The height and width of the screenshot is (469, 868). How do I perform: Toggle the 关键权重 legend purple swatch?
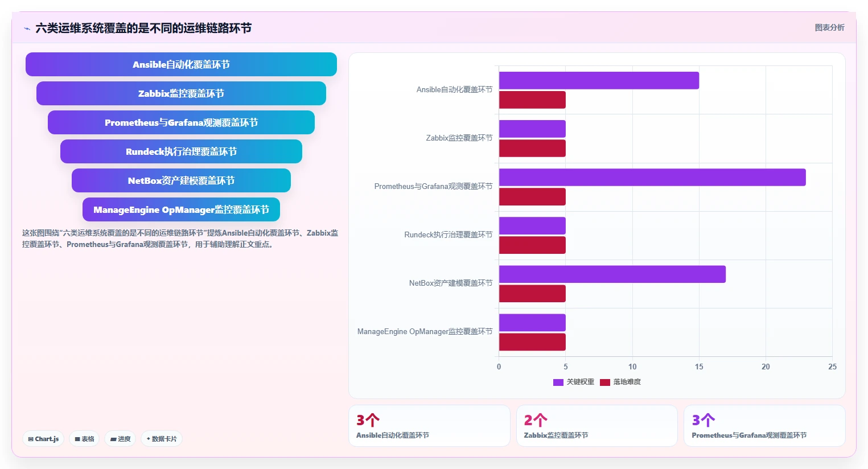(558, 382)
